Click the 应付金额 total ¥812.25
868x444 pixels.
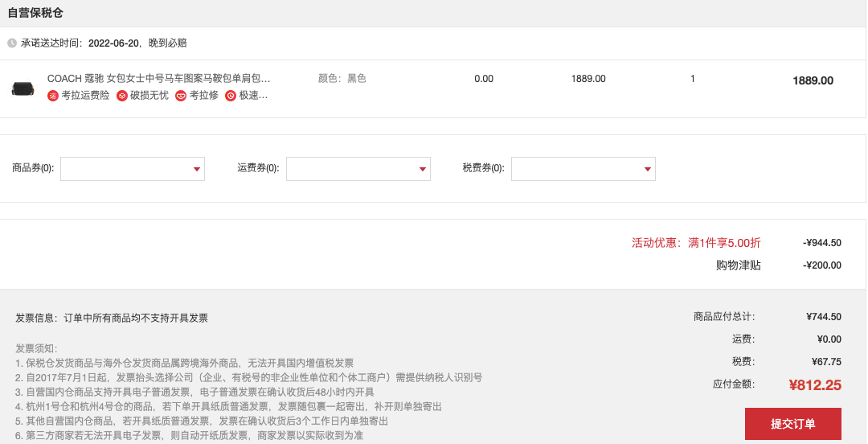[815, 384]
